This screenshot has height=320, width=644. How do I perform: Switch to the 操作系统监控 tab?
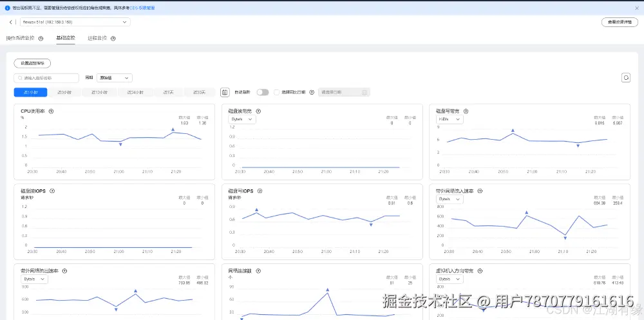[x=20, y=38]
